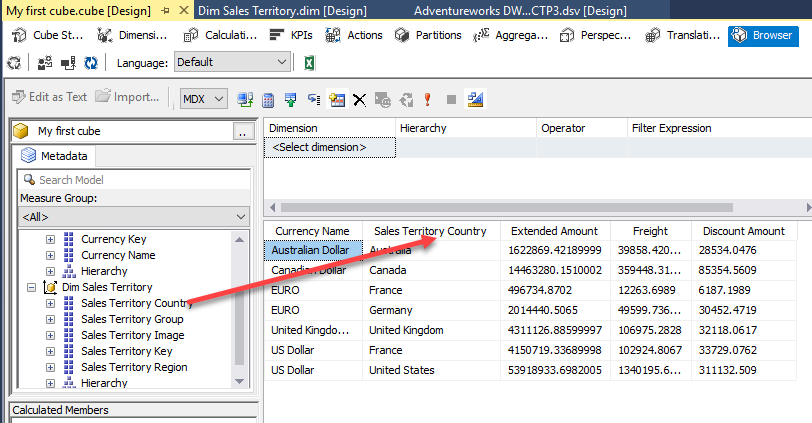Click the Search Model input field
This screenshot has height=423, width=812.
tap(133, 180)
